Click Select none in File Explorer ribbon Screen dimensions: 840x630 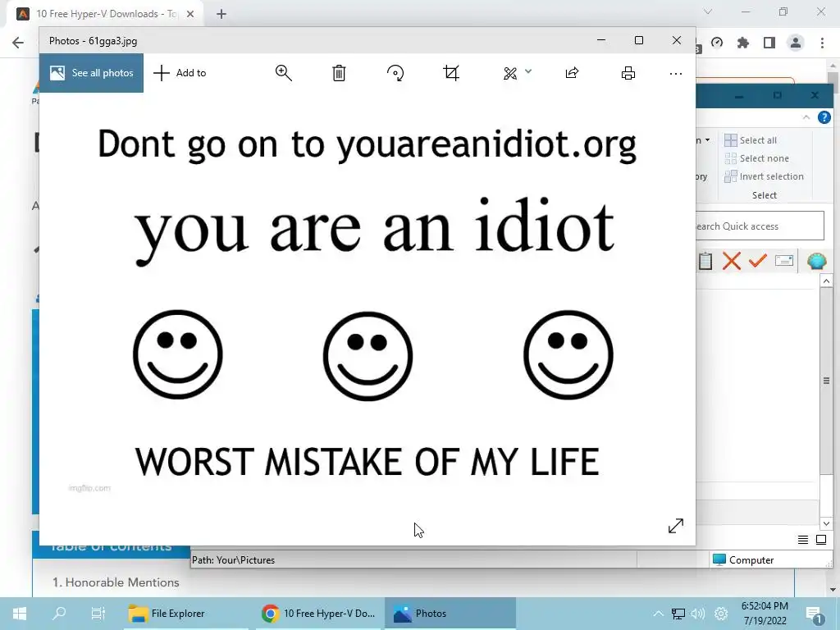[x=756, y=158]
